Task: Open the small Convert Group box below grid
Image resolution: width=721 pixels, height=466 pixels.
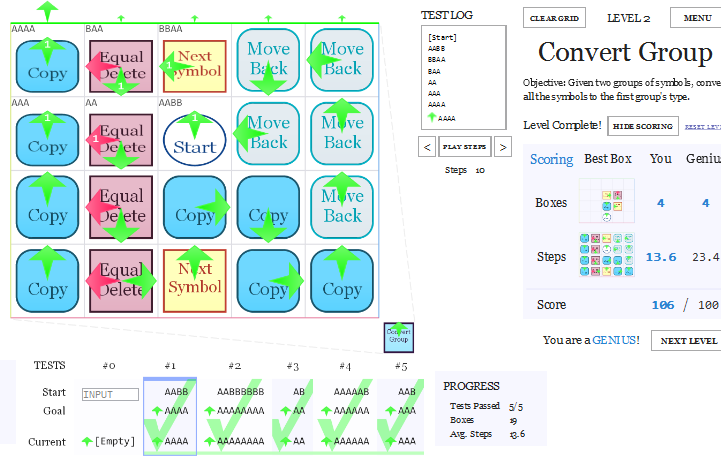Action: 399,338
